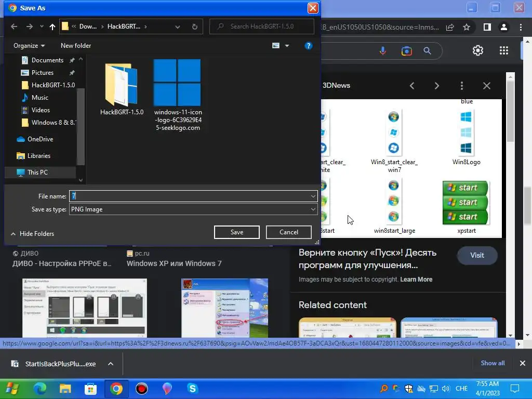Select OneDrive in navigation pane
The height and width of the screenshot is (399, 532).
(40, 139)
